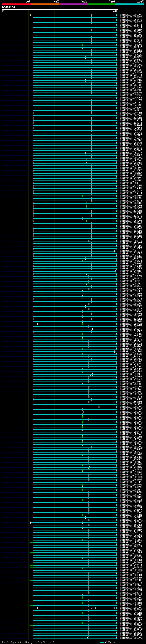Select the UniRef100_A2NY77 label
This screenshot has height=644, width=146.
click(131, 308)
